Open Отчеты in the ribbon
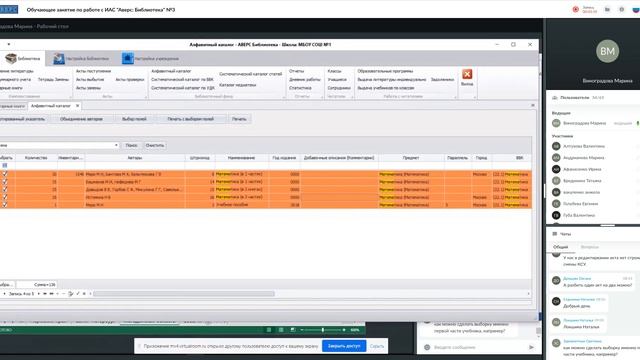The width and height of the screenshot is (640, 360). click(297, 71)
